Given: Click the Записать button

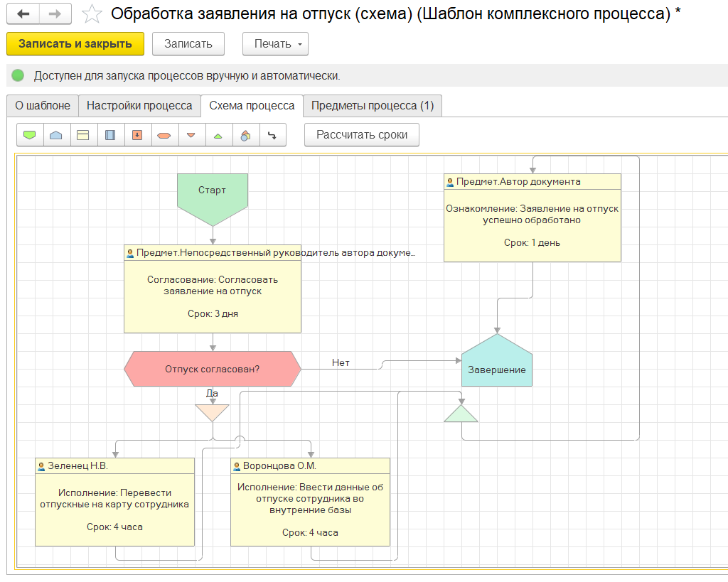Looking at the screenshot, I should click(188, 43).
